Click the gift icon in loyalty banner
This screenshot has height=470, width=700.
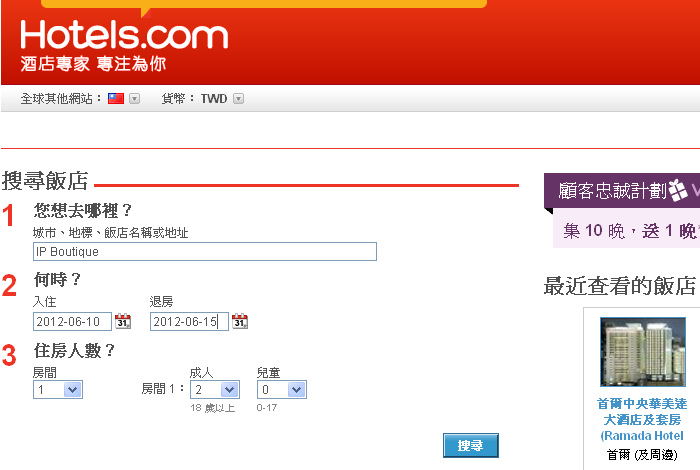point(678,190)
